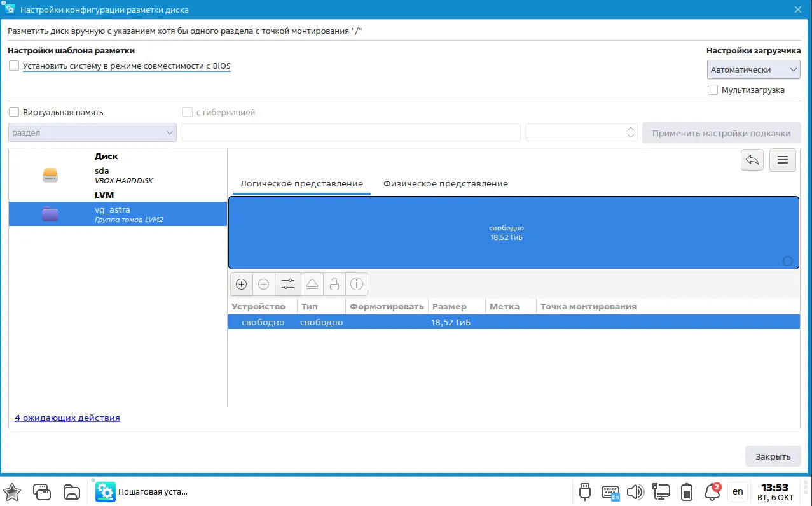Click the volume speaker tray icon
Viewport: 812px width, 506px height.
point(636,491)
